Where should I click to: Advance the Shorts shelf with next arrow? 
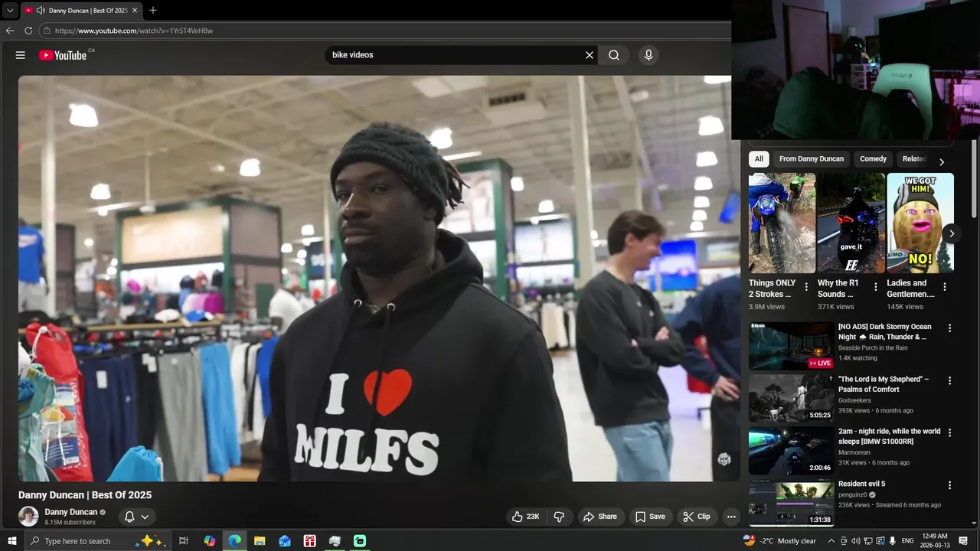click(951, 233)
